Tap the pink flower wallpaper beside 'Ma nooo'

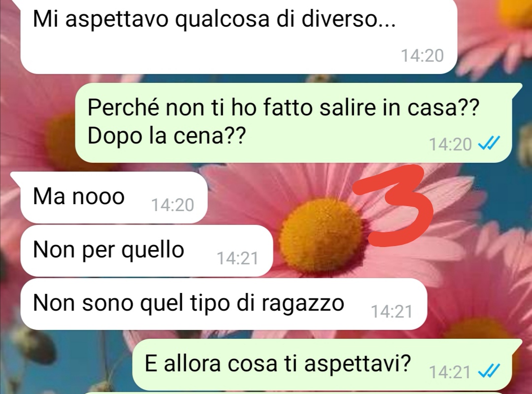point(244,194)
